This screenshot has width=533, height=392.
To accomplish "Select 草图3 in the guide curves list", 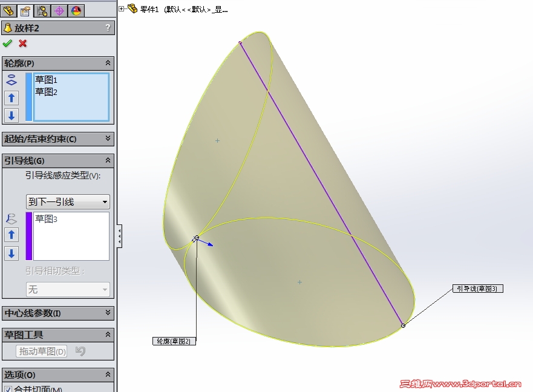I will [x=46, y=219].
